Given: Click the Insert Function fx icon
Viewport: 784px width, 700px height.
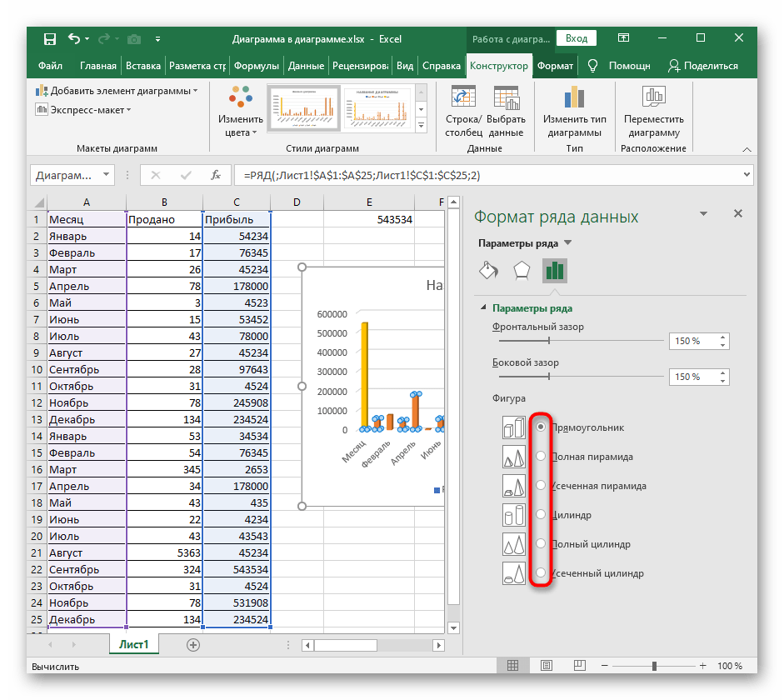Looking at the screenshot, I should [x=216, y=175].
